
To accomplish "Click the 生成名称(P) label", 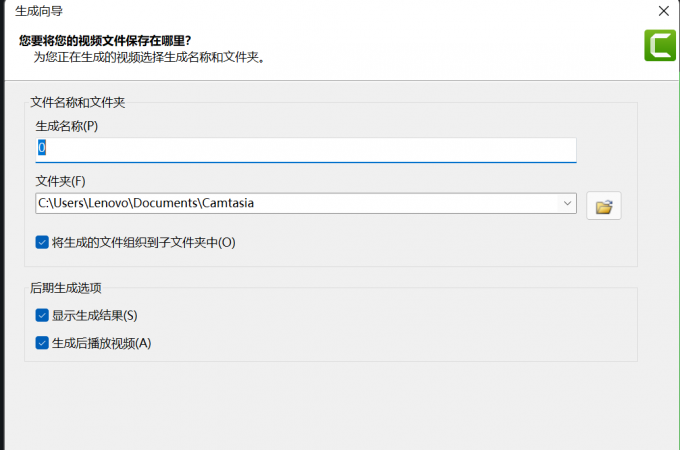I will [x=67, y=126].
